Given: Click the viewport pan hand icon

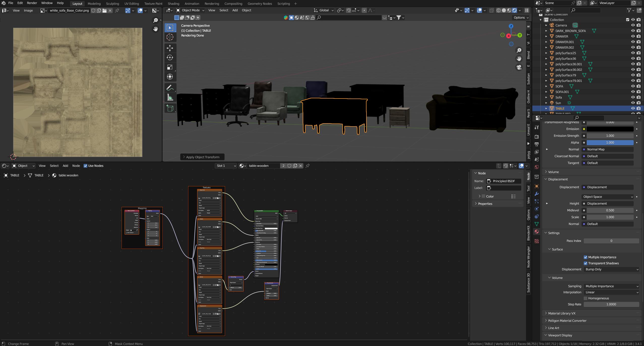Looking at the screenshot, I should point(519,59).
